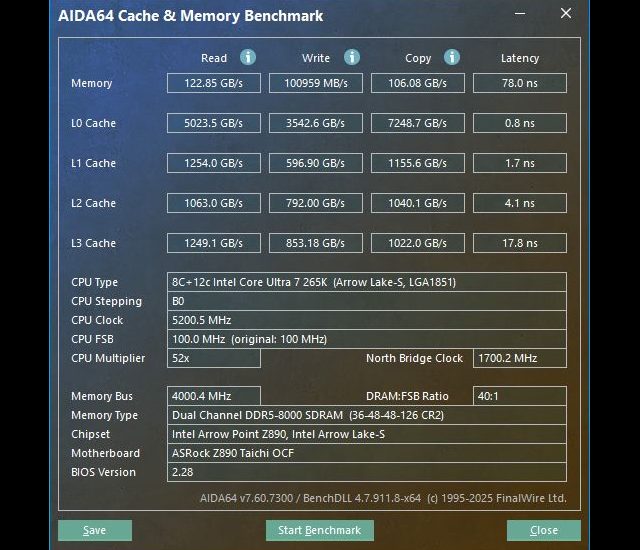Click the L3 Cache Copy value field

(x=418, y=243)
